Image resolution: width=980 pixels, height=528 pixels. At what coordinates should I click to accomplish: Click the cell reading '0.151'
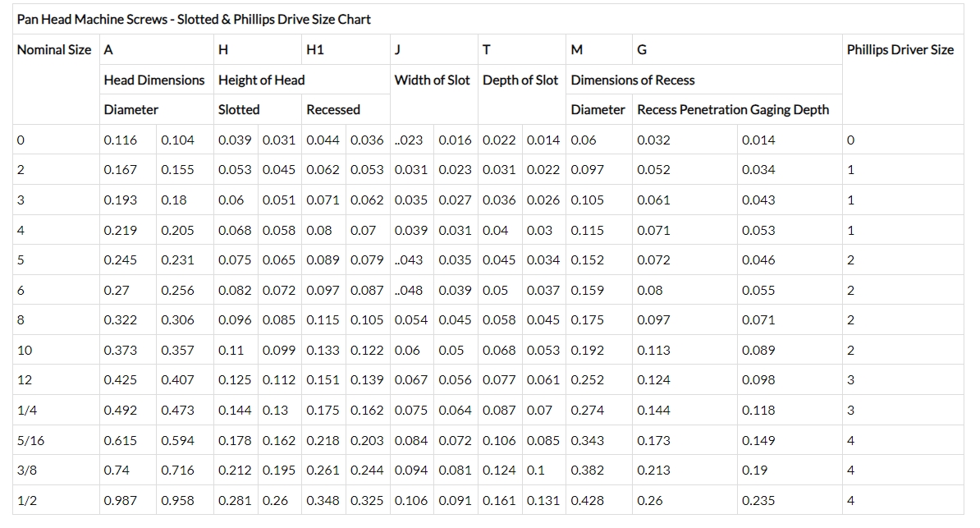(323, 379)
